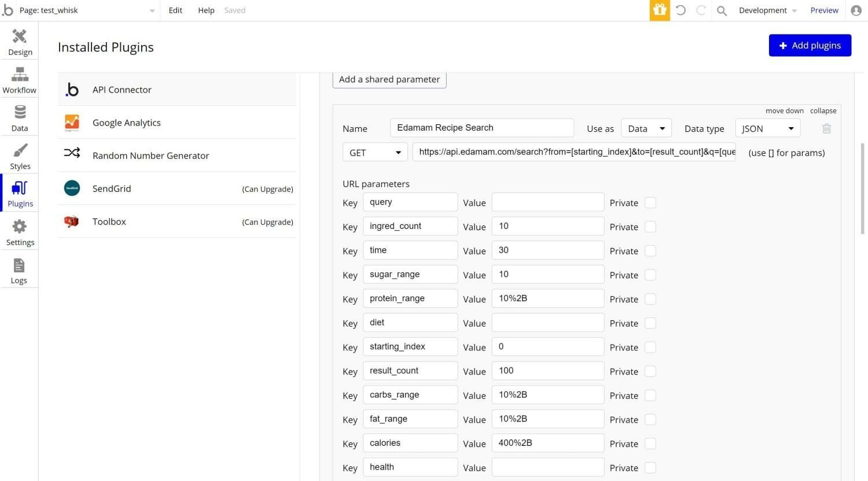Image resolution: width=868 pixels, height=481 pixels.
Task: Open the GET method dropdown
Action: point(375,153)
